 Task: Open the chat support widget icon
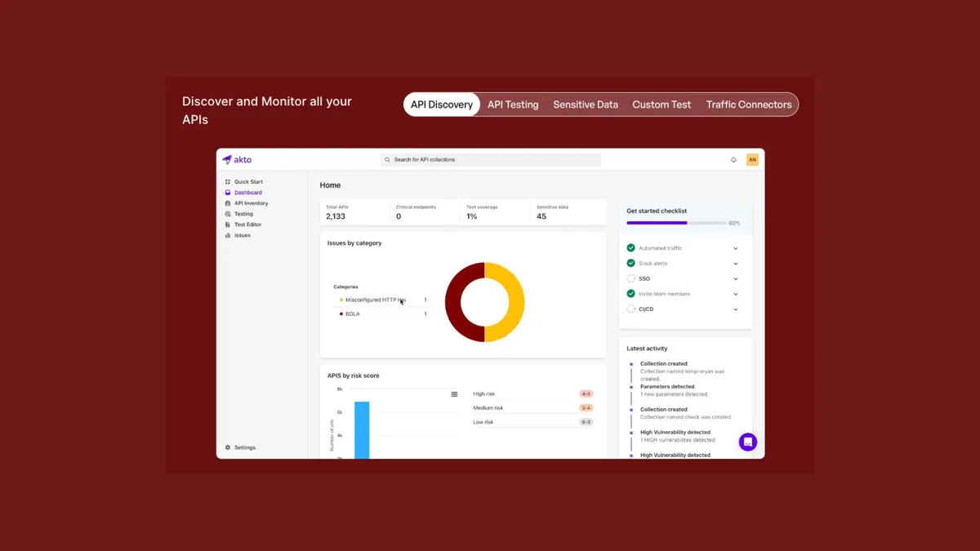click(x=748, y=442)
